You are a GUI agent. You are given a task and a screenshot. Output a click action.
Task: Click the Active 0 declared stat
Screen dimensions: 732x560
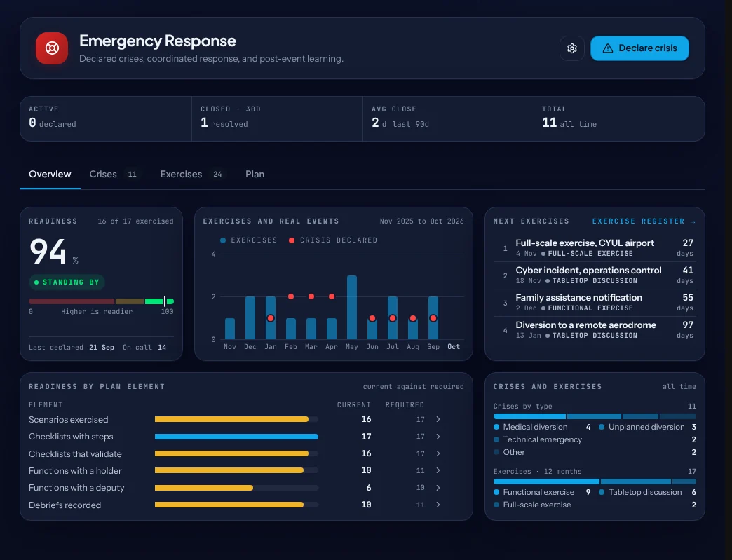tap(105, 118)
